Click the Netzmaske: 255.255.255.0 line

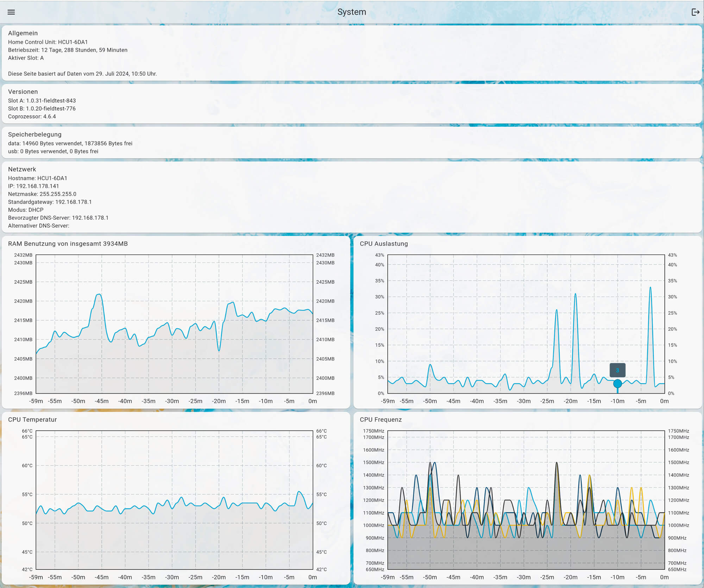click(42, 194)
